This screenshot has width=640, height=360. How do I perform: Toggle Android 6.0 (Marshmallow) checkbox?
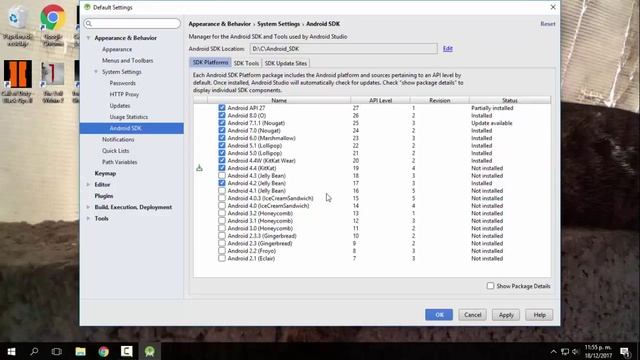coord(222,138)
